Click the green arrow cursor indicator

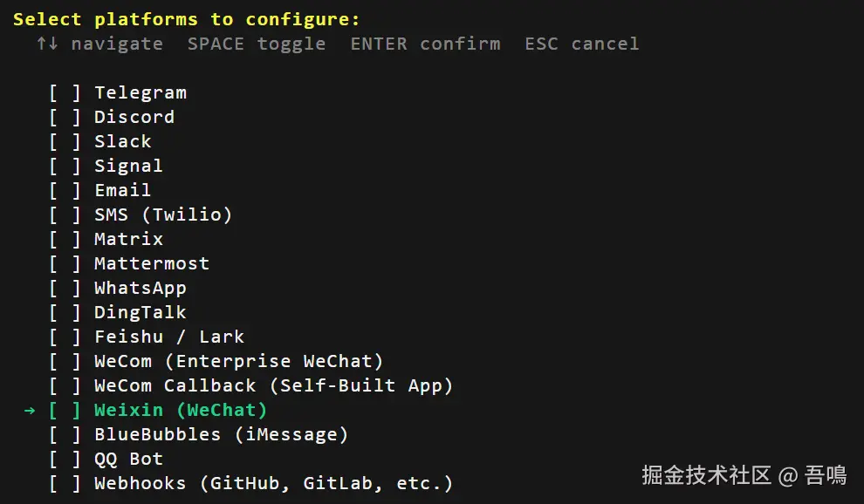point(31,410)
